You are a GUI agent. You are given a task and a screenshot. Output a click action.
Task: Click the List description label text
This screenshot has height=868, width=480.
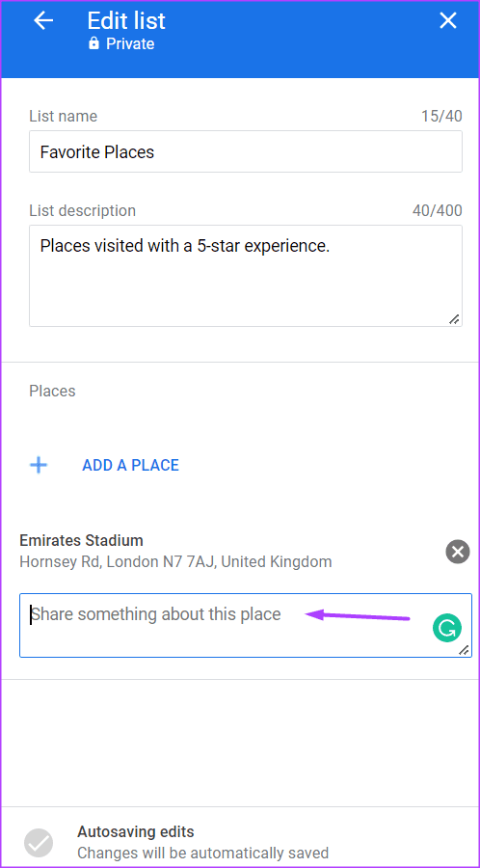82,211
